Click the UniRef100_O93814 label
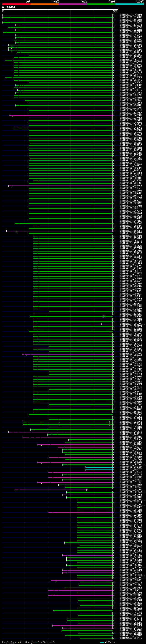 131,374
